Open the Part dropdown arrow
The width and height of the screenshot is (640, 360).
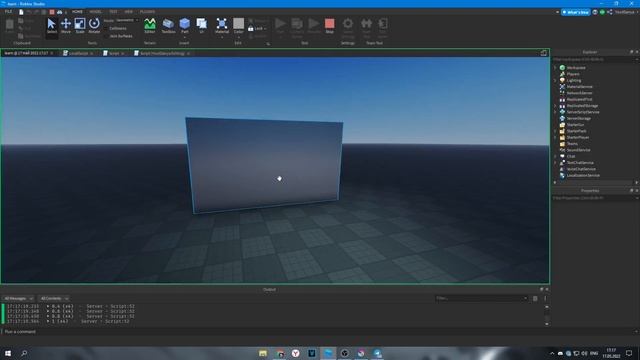coord(185,37)
